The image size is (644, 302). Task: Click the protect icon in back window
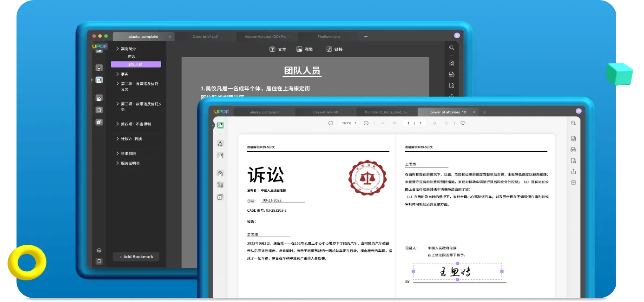pyautogui.click(x=452, y=86)
